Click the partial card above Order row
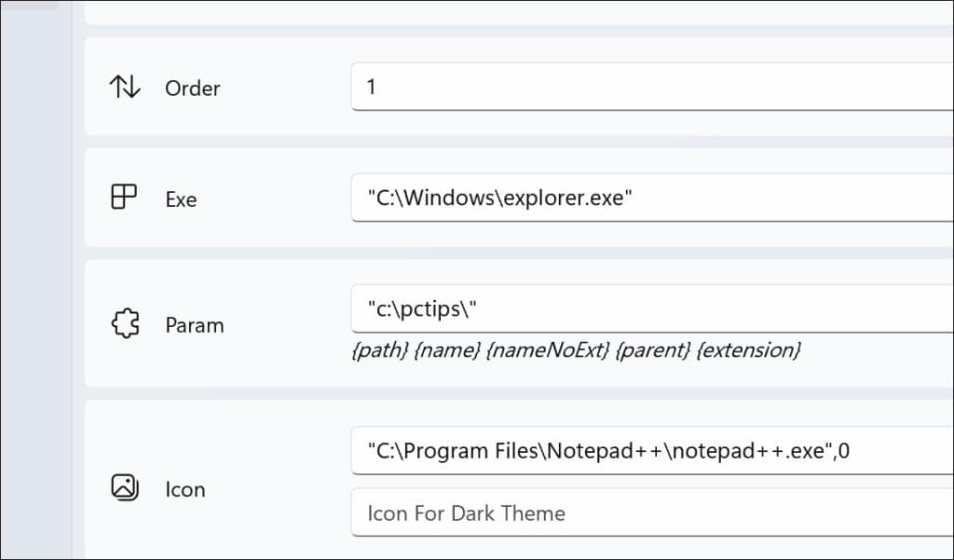 [512, 11]
